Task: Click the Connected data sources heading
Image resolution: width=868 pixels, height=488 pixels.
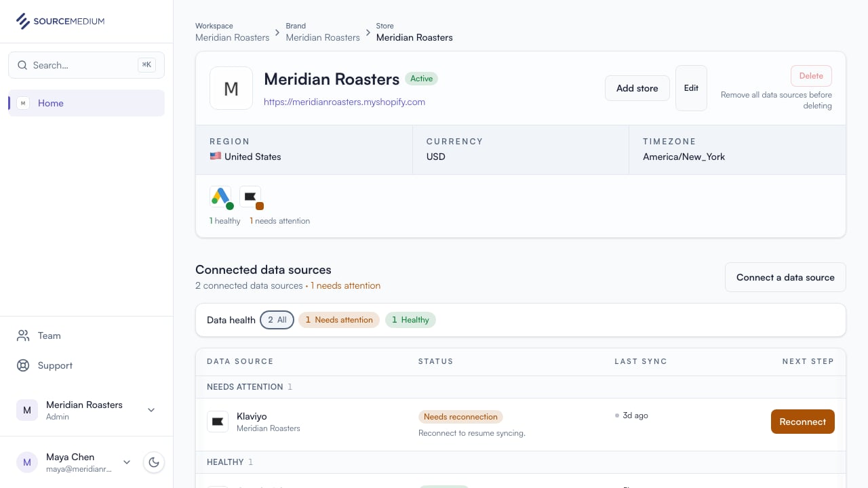Action: click(x=263, y=270)
